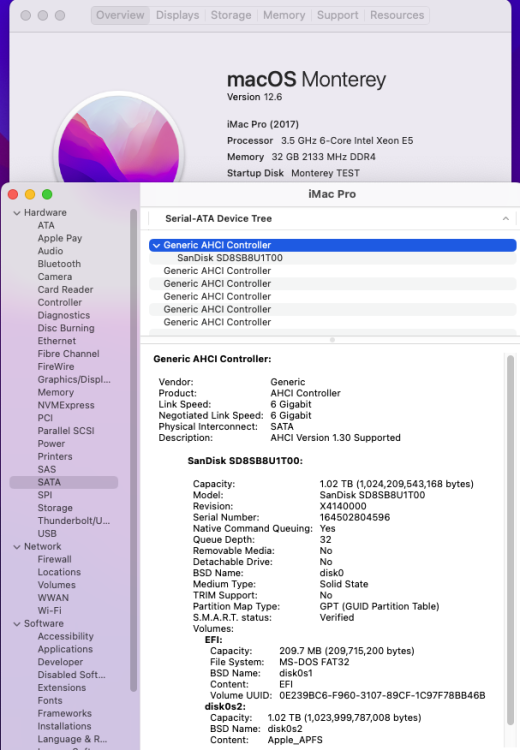
Task: Select Frameworks in the sidebar
Action: (x=65, y=714)
